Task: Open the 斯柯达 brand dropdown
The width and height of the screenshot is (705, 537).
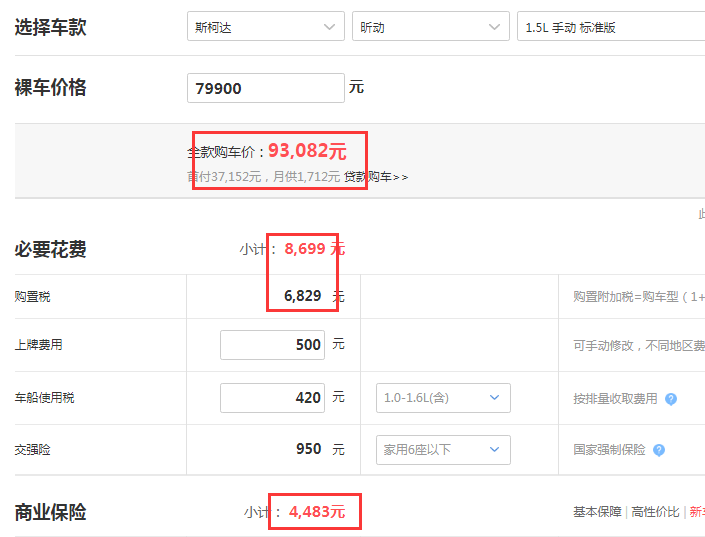Action: (266, 27)
